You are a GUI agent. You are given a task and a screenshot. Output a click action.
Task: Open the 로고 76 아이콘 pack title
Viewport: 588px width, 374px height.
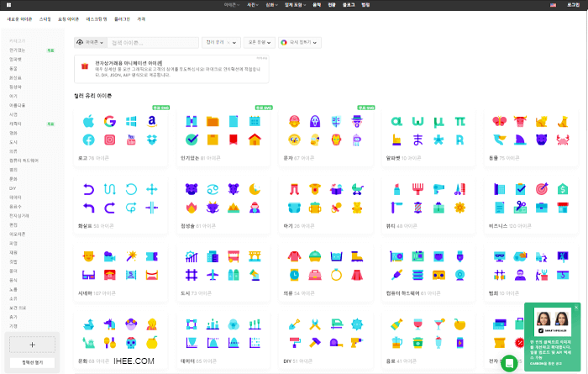[93, 158]
